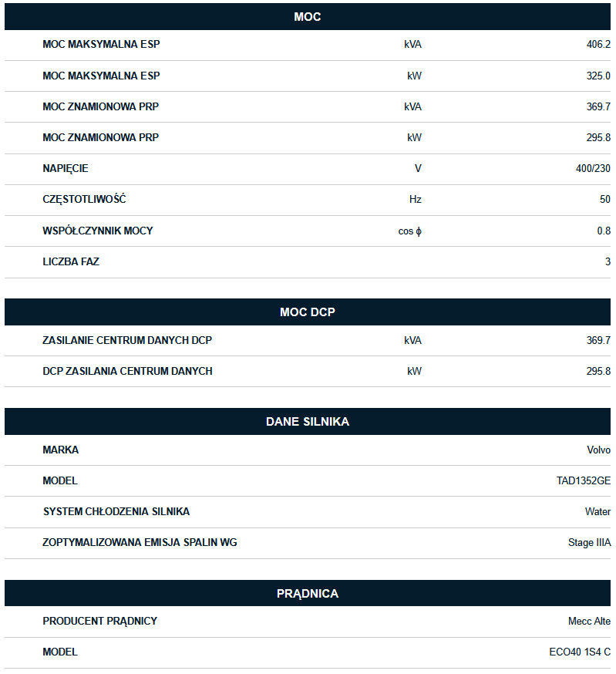Click the 406.2 kVA value

(598, 45)
